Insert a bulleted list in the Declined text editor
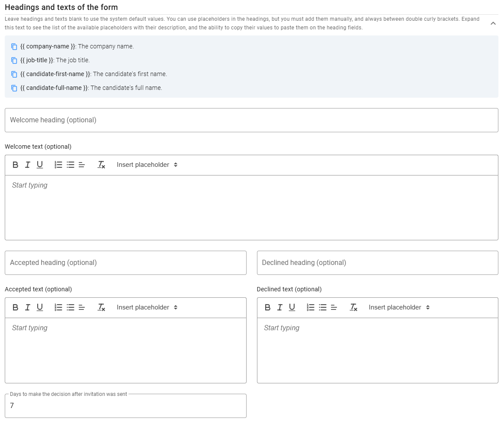This screenshot has width=504, height=424. (x=322, y=307)
